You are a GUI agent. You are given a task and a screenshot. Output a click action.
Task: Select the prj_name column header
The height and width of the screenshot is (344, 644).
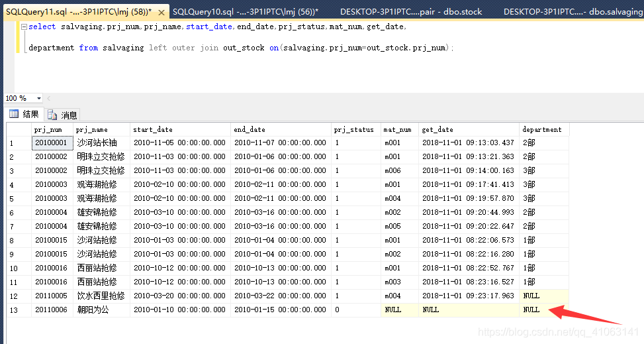coord(101,129)
